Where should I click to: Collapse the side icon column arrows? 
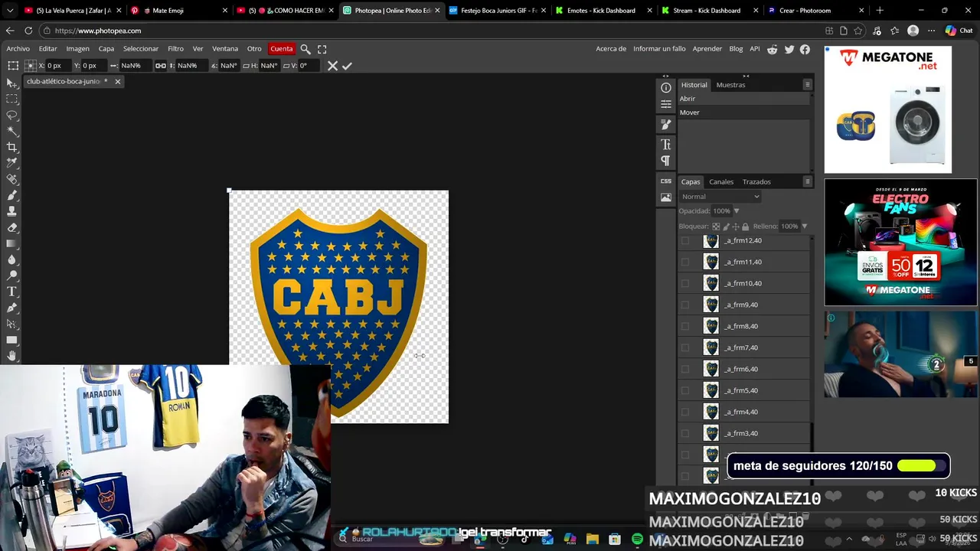coord(665,76)
